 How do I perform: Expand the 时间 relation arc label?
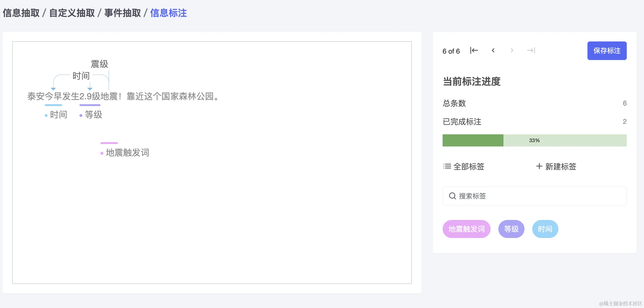[x=80, y=76]
